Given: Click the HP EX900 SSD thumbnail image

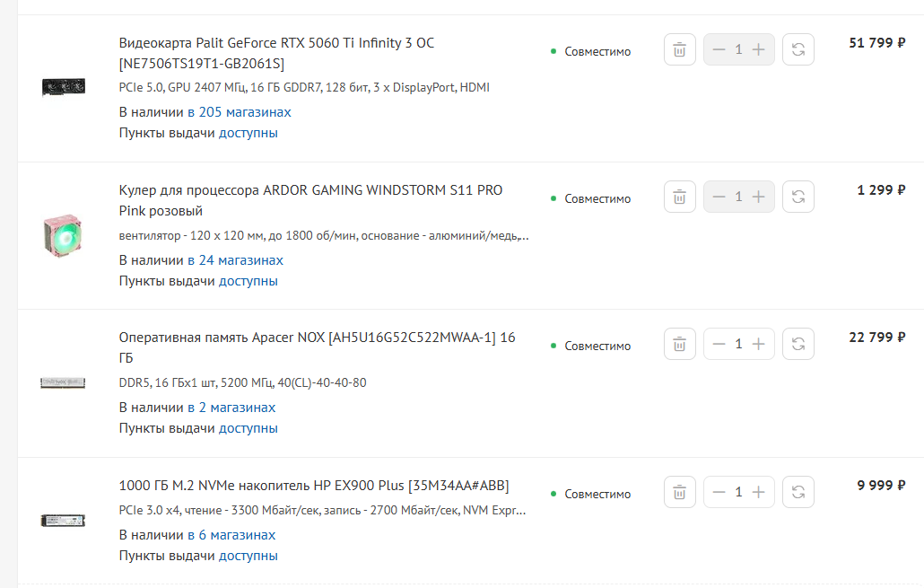Looking at the screenshot, I should point(63,520).
